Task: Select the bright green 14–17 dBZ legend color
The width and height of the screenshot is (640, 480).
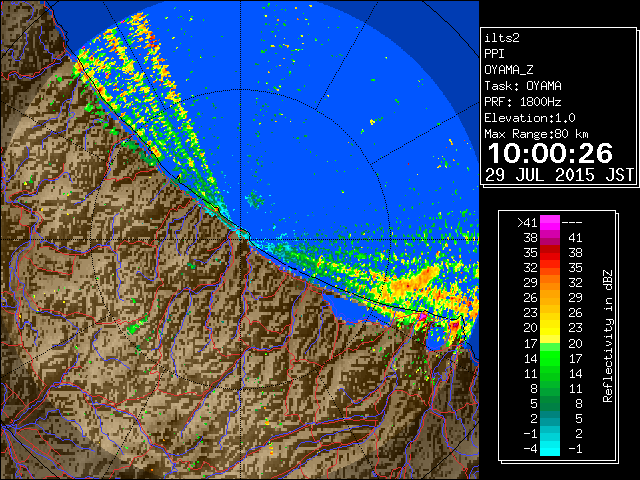Action: [550, 358]
